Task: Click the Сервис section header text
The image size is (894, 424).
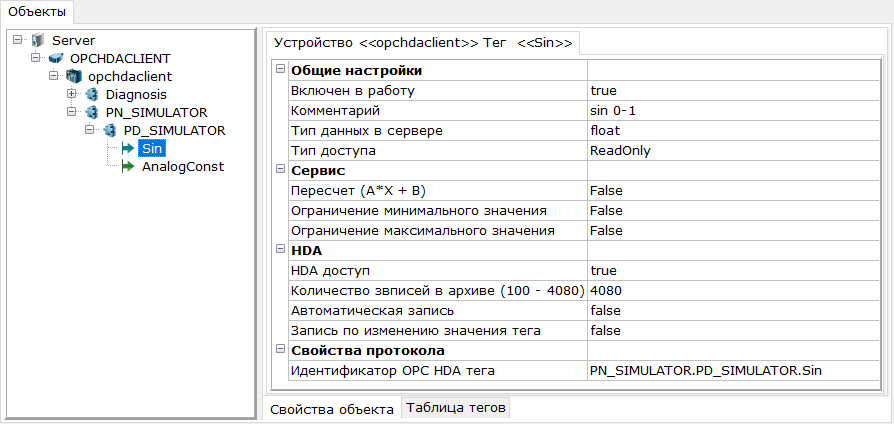Action: click(x=319, y=170)
